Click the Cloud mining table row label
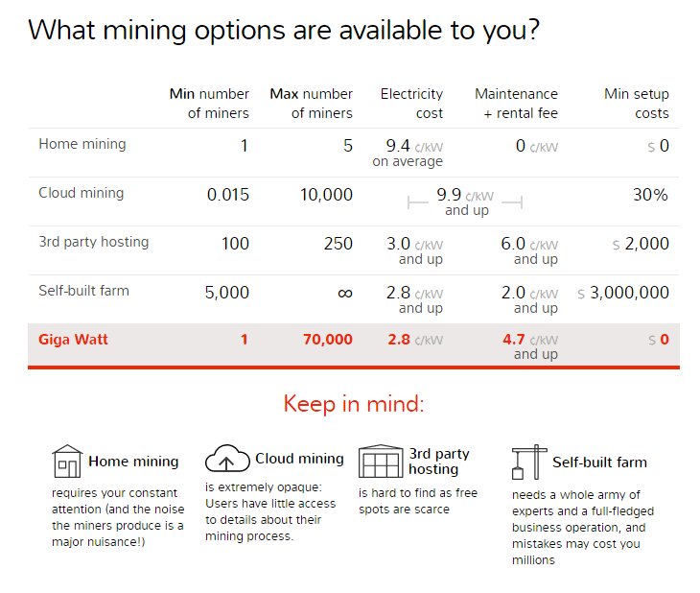Viewport: 700px width, 593px height. pyautogui.click(x=82, y=193)
